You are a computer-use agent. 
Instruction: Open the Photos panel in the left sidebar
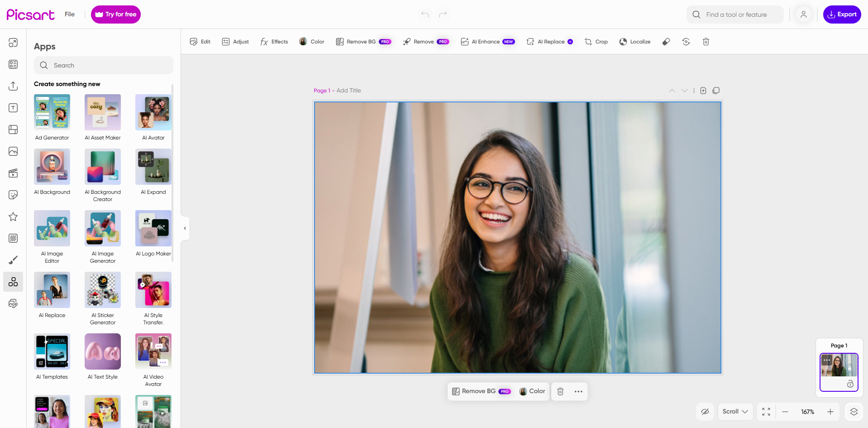[x=13, y=151]
